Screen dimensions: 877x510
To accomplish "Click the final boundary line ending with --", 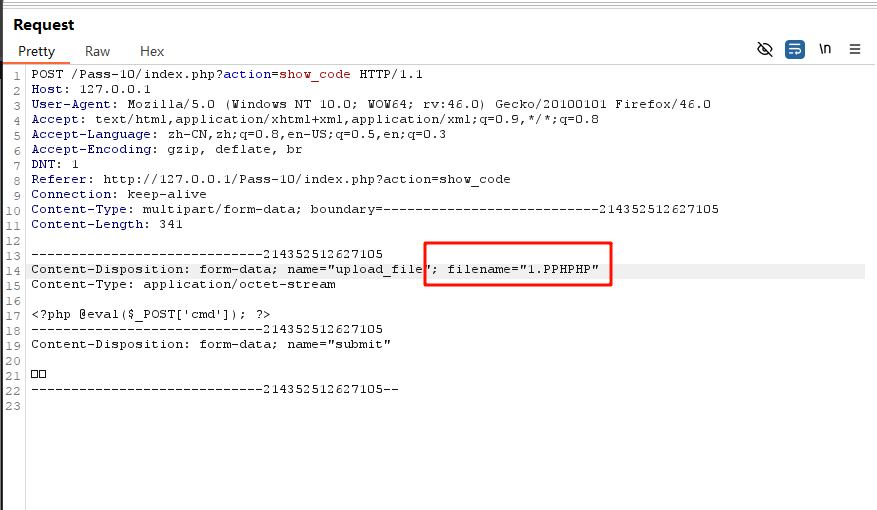I will tap(215, 390).
